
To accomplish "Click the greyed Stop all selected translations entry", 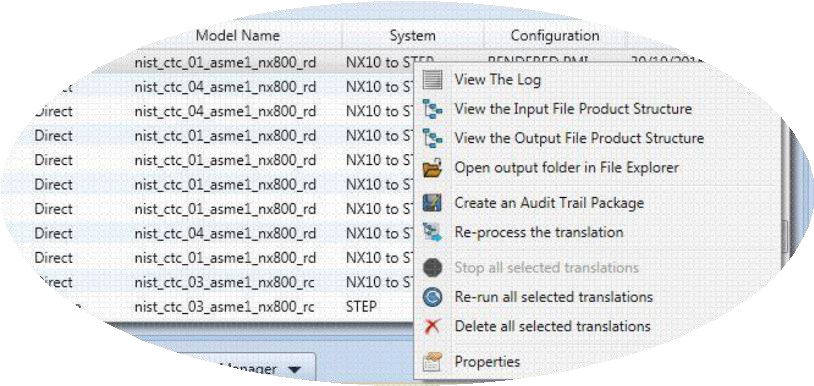I will tap(547, 268).
